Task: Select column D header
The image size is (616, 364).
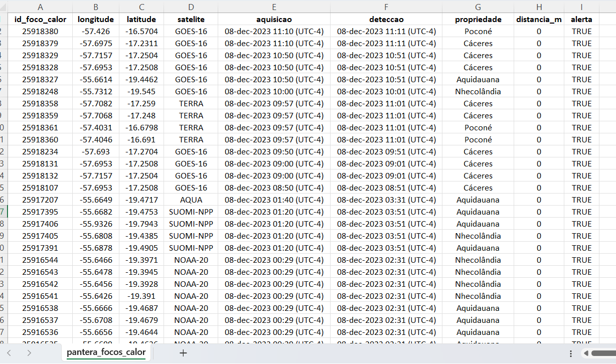Action: (191, 7)
